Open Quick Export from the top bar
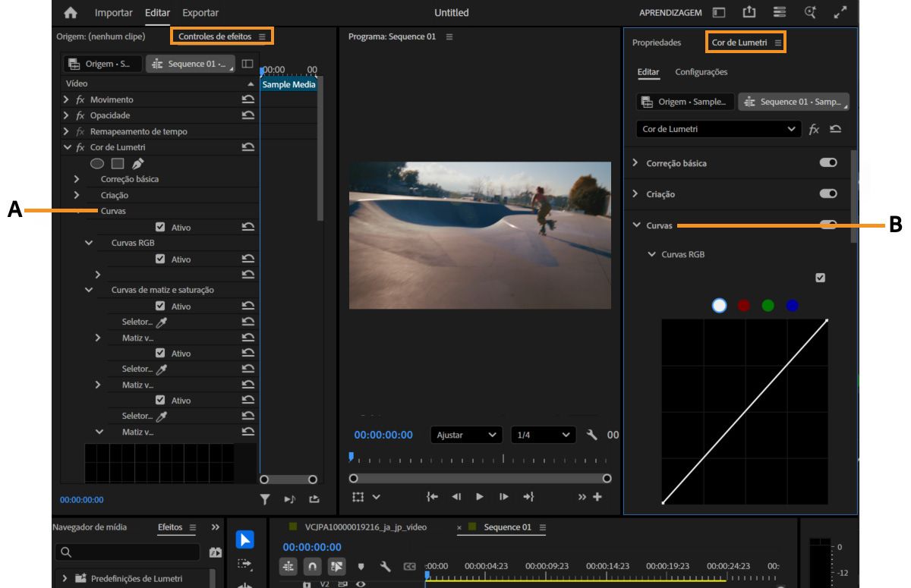The width and height of the screenshot is (911, 588). tap(750, 12)
